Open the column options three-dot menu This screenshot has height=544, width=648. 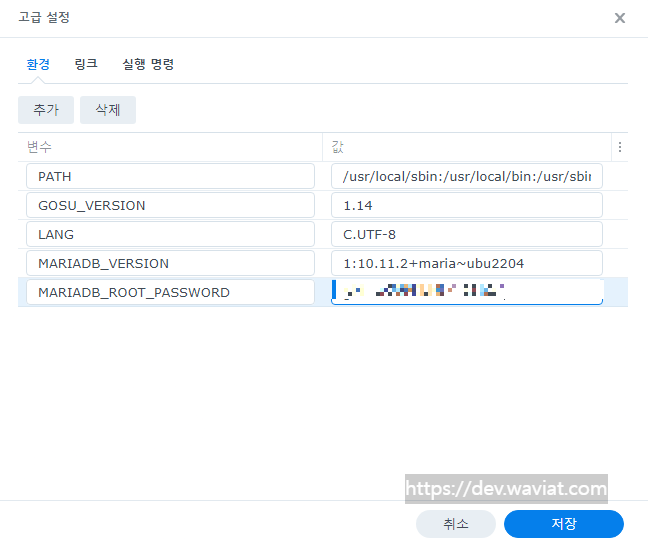pos(619,147)
